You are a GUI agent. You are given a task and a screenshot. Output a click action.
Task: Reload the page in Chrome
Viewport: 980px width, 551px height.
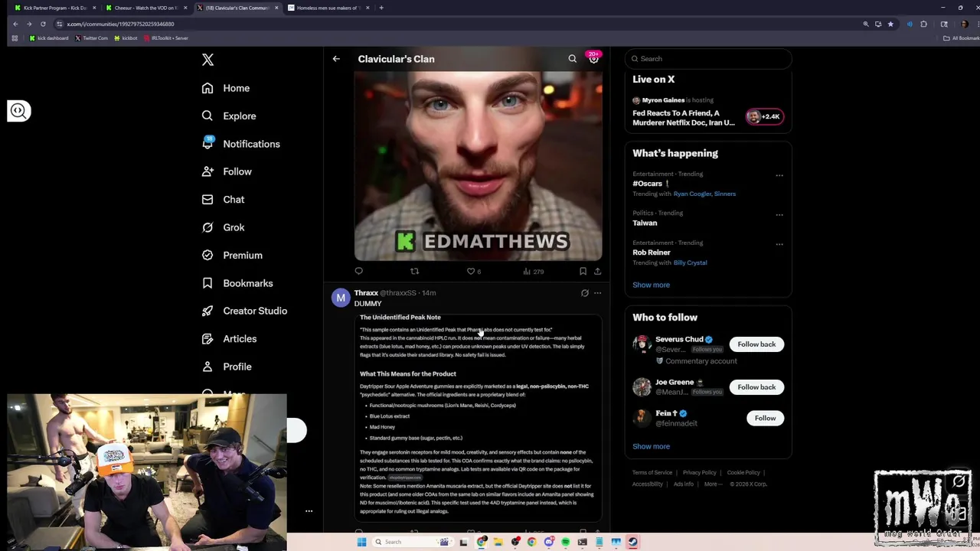43,24
